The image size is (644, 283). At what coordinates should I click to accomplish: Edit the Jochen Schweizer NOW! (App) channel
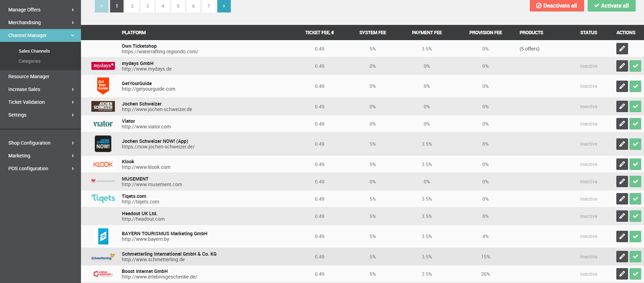tap(622, 144)
